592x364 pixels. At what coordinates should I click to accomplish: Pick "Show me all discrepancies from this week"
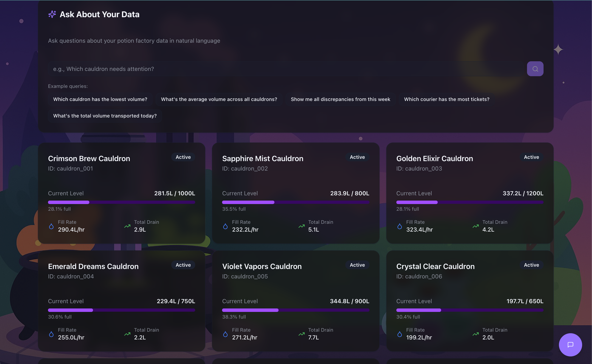pyautogui.click(x=340, y=99)
